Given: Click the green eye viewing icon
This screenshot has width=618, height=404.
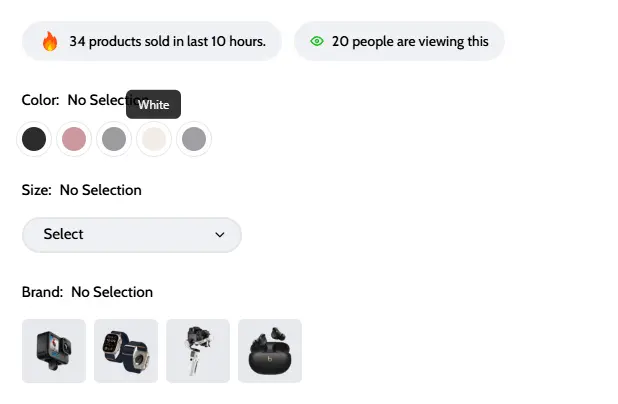Looking at the screenshot, I should coord(317,41).
